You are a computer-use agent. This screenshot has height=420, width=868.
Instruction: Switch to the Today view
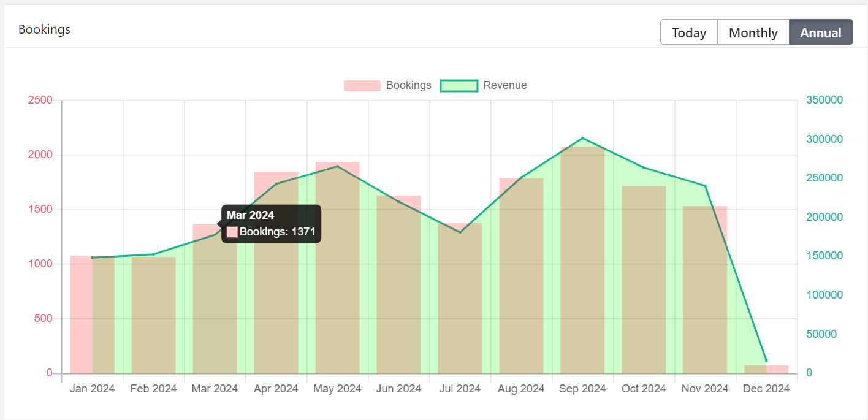(689, 32)
